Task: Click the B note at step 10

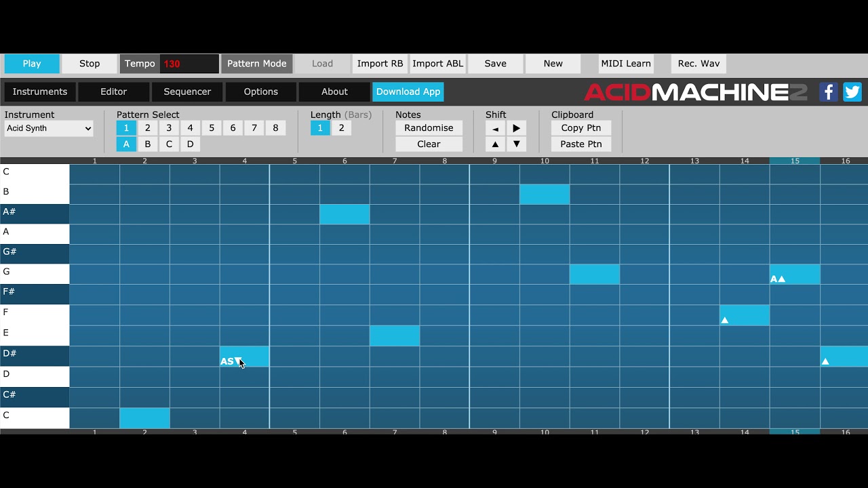Action: point(545,194)
